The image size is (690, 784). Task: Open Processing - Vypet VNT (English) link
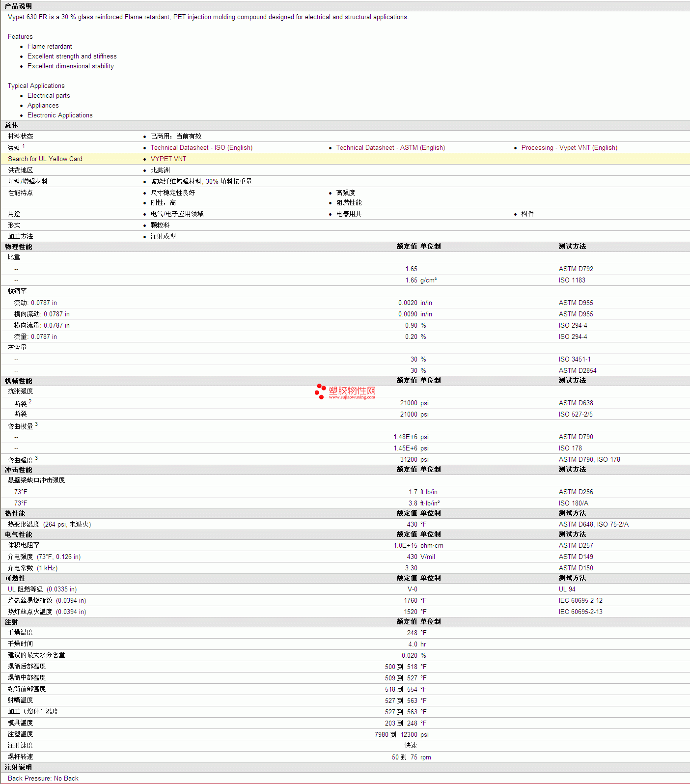pos(569,147)
